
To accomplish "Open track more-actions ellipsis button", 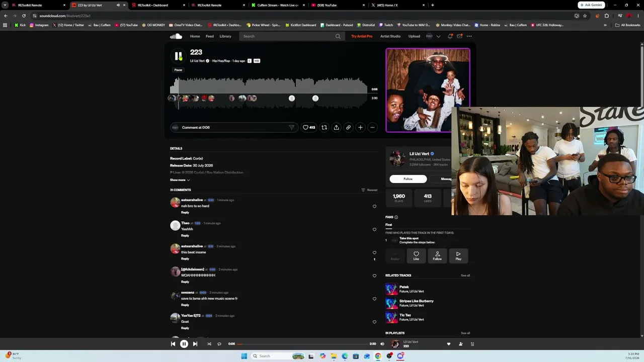I will (372, 127).
